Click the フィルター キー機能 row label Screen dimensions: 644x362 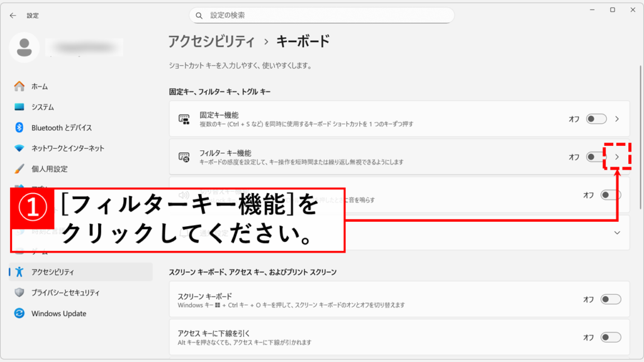(225, 153)
